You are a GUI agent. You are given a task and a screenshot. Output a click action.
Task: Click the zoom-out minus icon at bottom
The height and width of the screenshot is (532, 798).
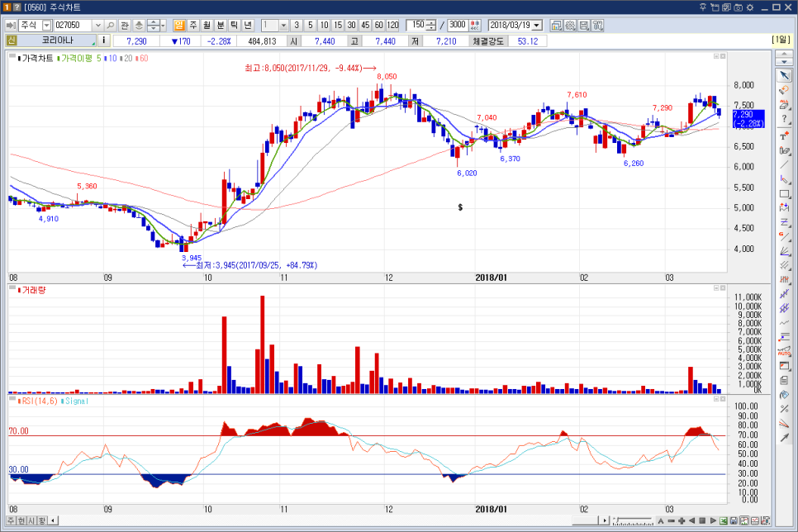[x=671, y=520]
